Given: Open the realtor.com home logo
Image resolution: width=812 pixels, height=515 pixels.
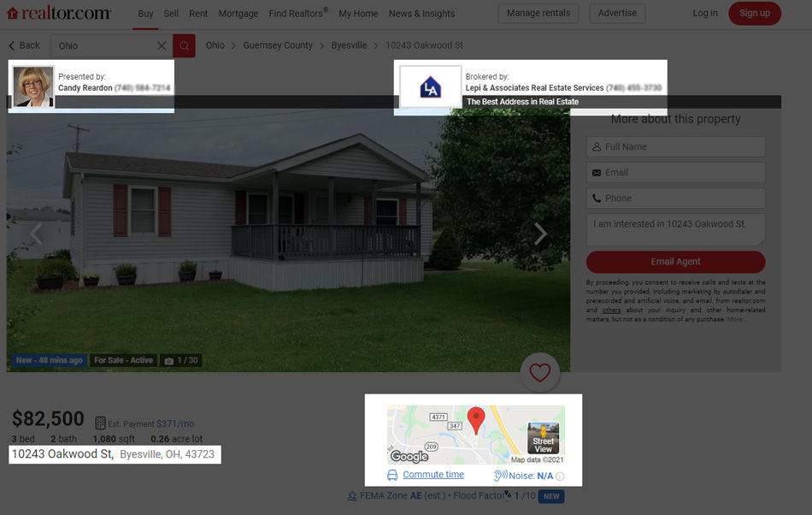Looking at the screenshot, I should click(x=59, y=13).
